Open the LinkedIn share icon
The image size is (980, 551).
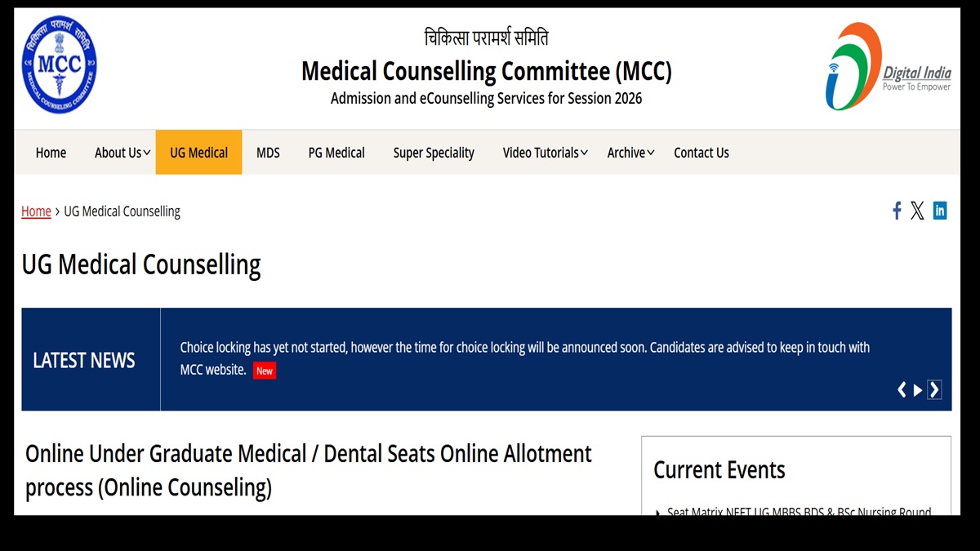[940, 211]
